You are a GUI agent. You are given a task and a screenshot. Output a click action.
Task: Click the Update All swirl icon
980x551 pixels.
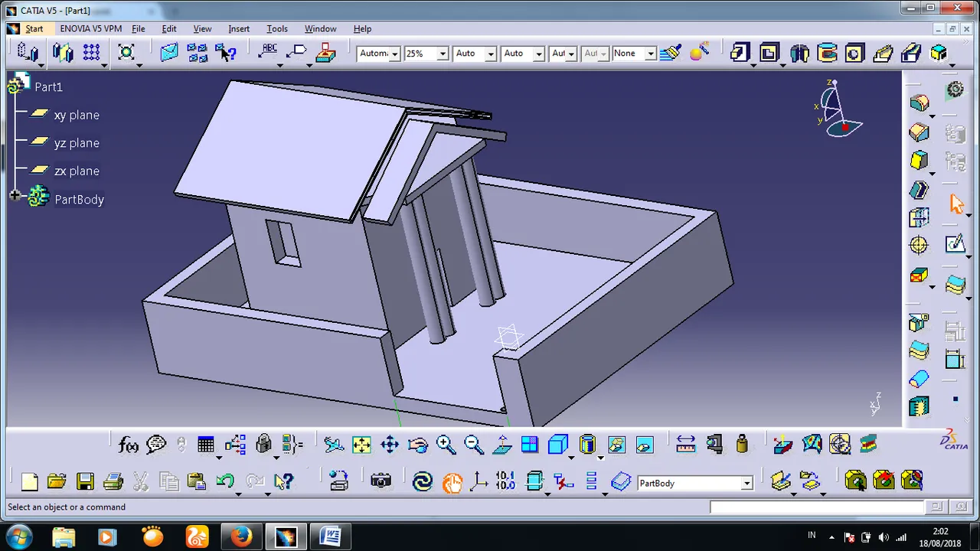click(x=423, y=481)
